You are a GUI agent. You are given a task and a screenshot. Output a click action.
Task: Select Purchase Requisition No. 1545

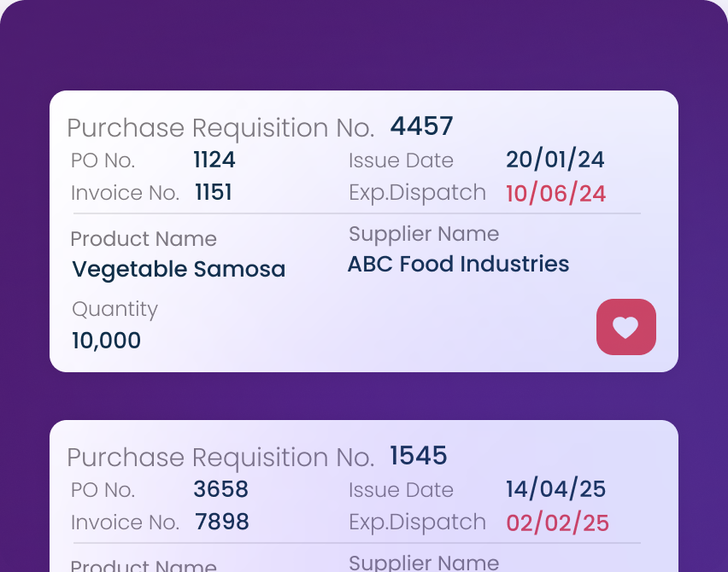click(x=419, y=456)
